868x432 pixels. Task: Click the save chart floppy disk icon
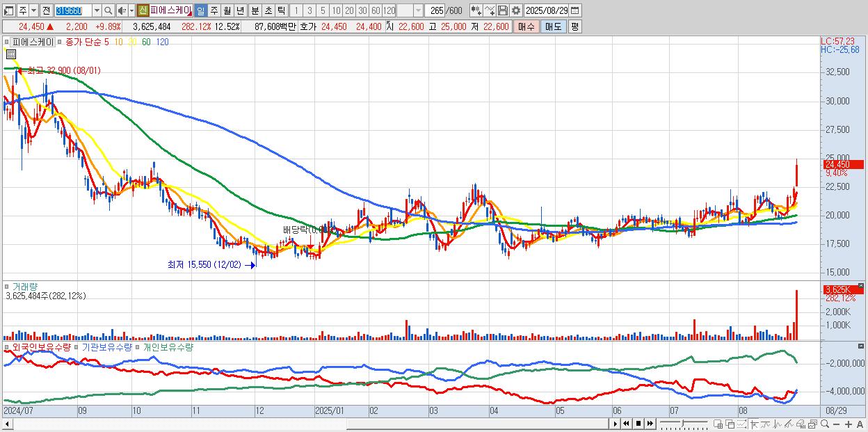[x=503, y=10]
